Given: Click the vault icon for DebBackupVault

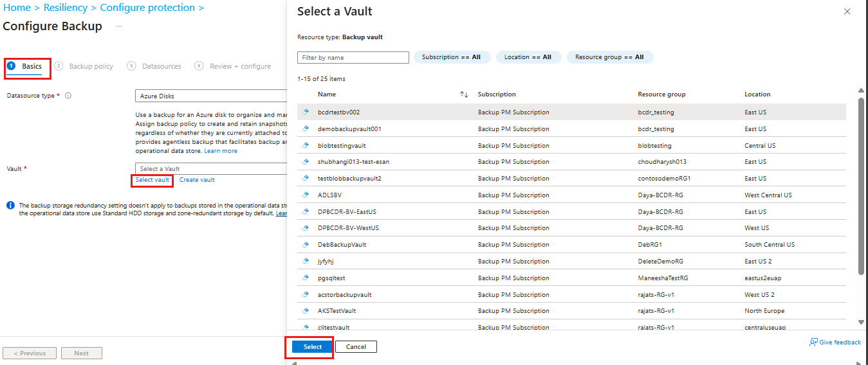Looking at the screenshot, I should point(306,245).
